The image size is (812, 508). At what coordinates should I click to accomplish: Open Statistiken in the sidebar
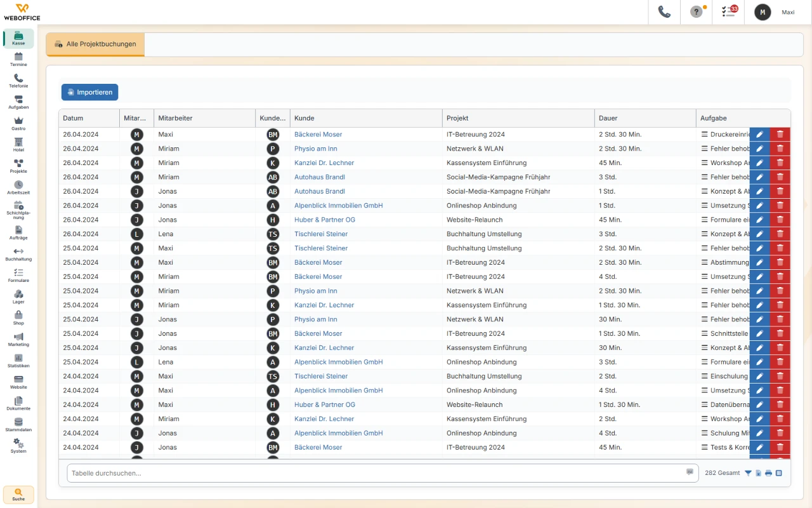[18, 361]
